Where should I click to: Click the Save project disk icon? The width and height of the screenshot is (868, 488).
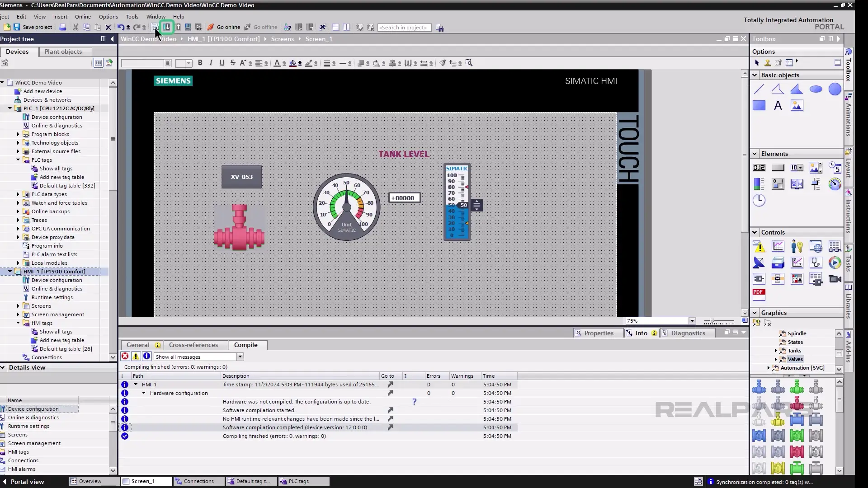click(17, 27)
